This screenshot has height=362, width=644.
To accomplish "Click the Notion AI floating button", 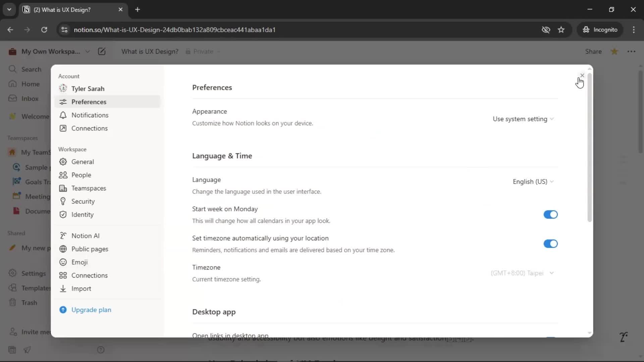I will (623, 337).
